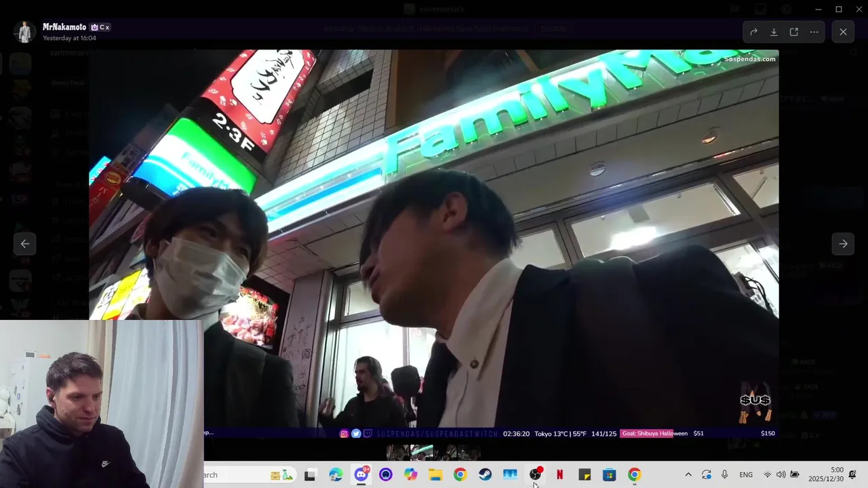Open MrNakamoto's avatar in viewer header
Screen dimensions: 868x488
(x=25, y=32)
